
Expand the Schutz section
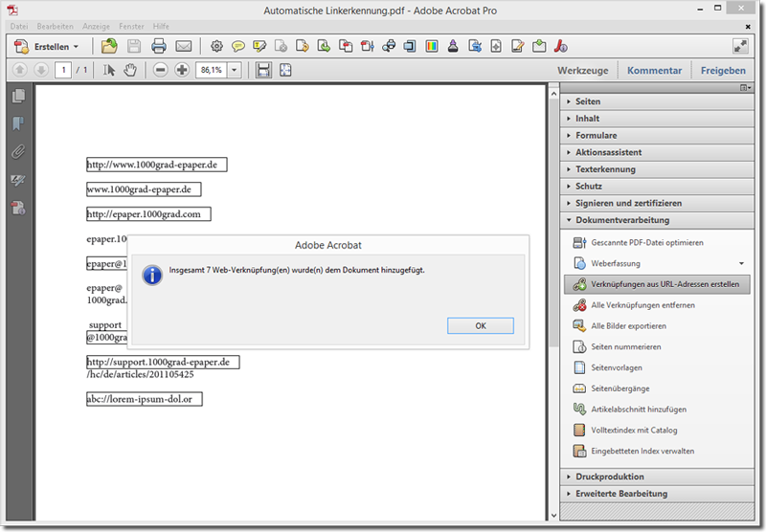tap(657, 186)
